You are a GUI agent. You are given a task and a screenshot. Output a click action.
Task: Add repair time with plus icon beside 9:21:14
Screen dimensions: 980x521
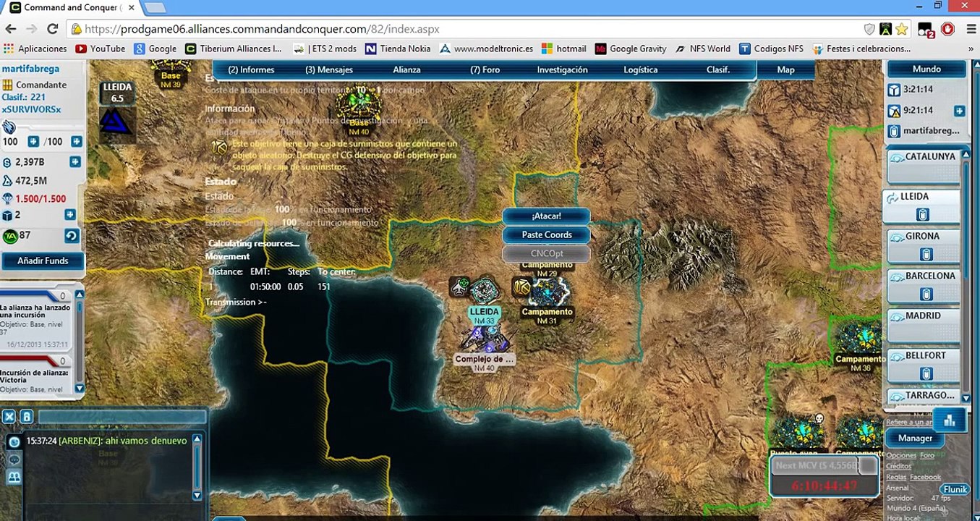tap(959, 111)
